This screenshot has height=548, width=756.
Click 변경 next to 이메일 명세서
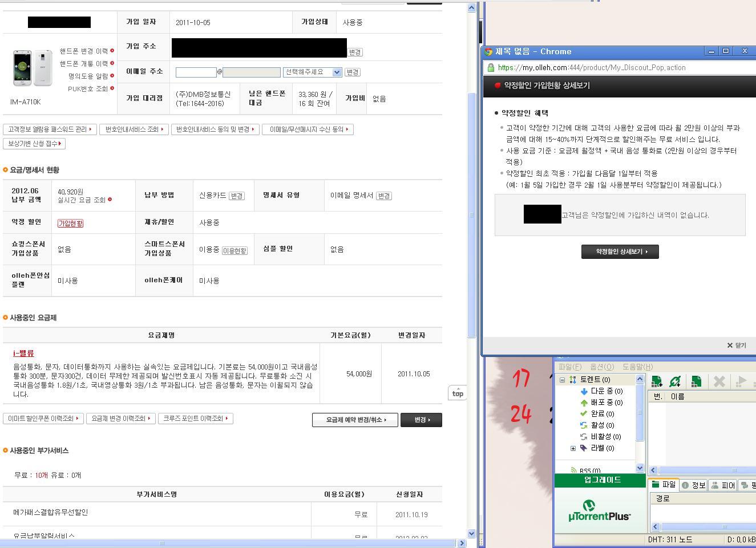pos(383,196)
